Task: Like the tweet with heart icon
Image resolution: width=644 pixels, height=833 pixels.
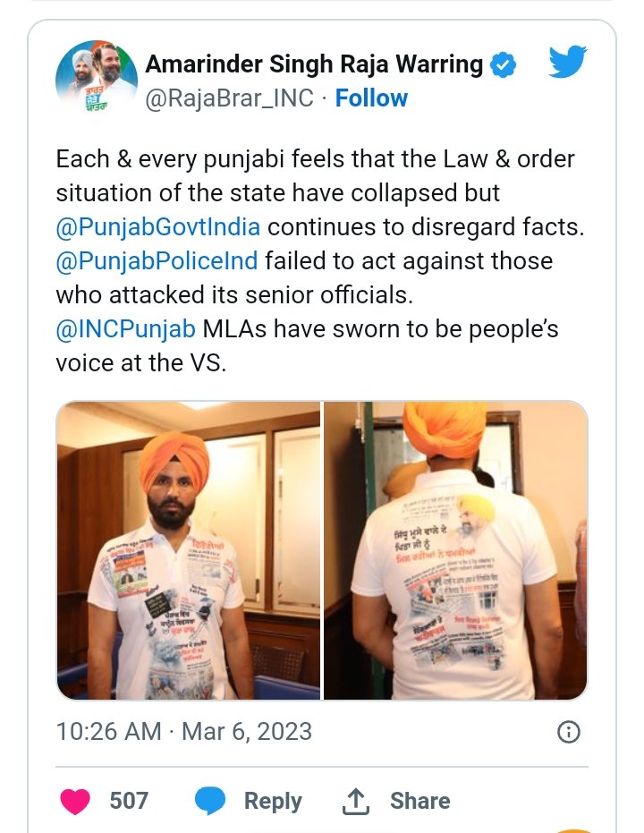Action: 75,801
